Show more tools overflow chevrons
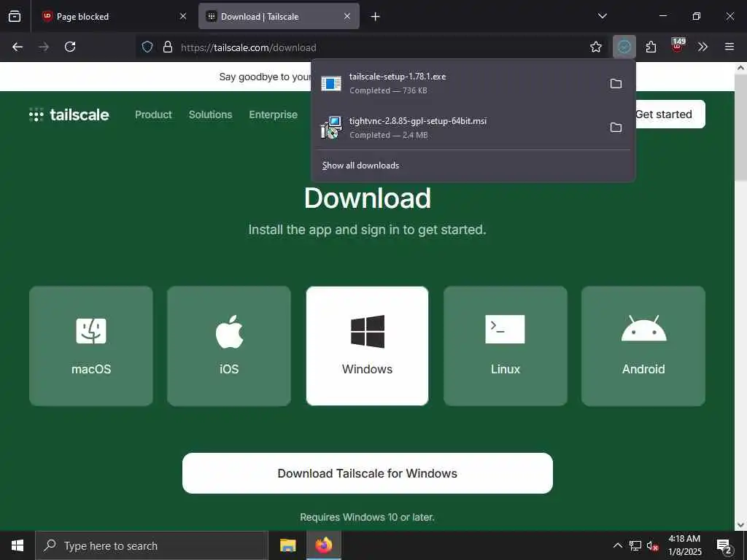Screen dimensions: 747x560 pos(703,47)
